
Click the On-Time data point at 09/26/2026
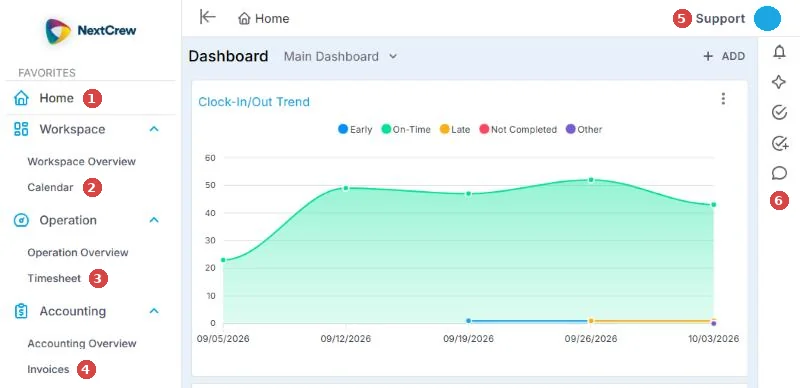(591, 180)
